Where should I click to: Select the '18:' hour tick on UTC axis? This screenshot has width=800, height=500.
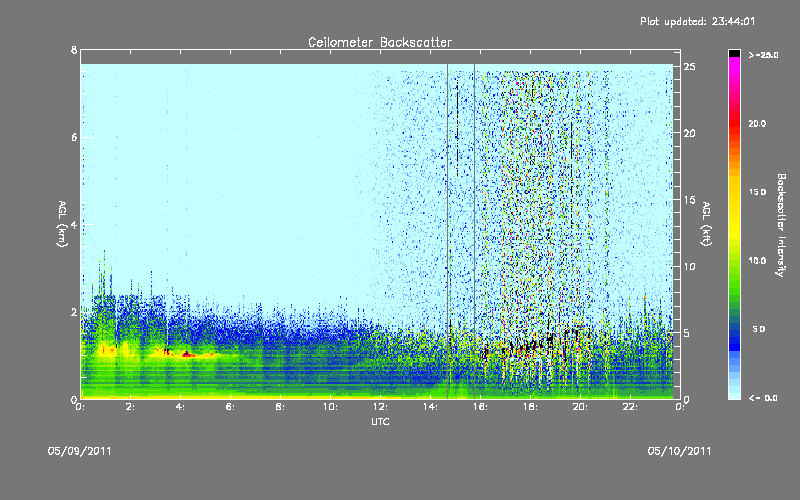click(x=530, y=407)
